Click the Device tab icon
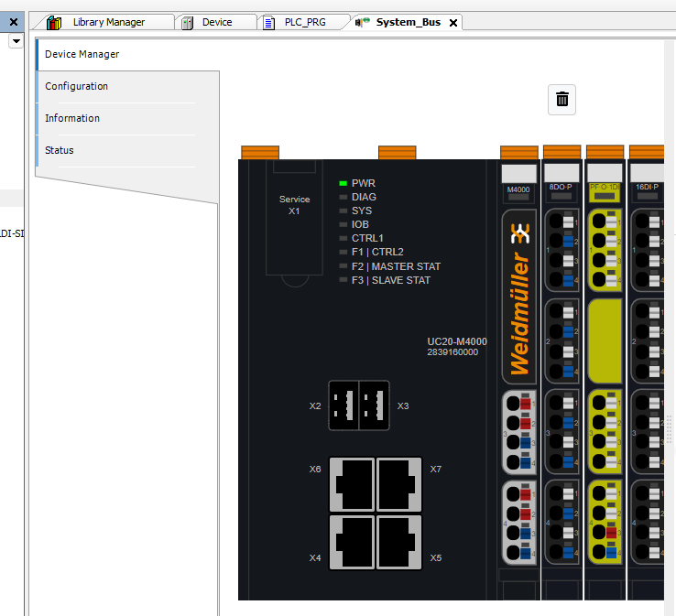The width and height of the screenshot is (676, 616). (x=187, y=23)
